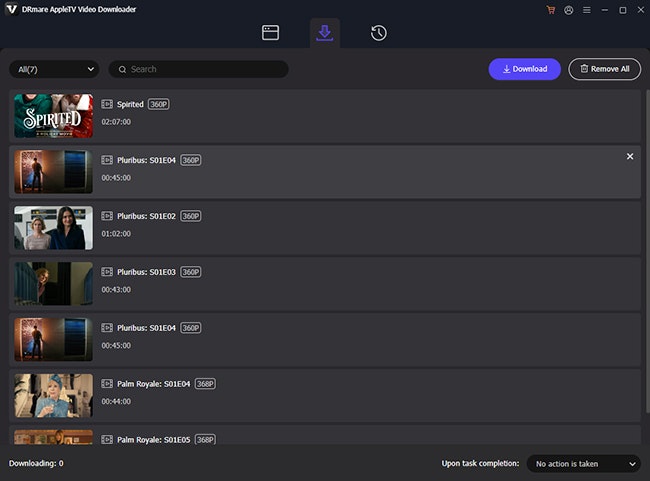Click the 01:02:00 duration text

[x=116, y=234]
